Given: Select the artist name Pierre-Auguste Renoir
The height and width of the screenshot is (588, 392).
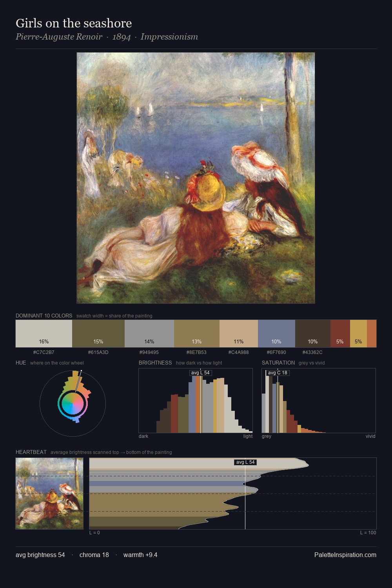Looking at the screenshot, I should click(59, 37).
